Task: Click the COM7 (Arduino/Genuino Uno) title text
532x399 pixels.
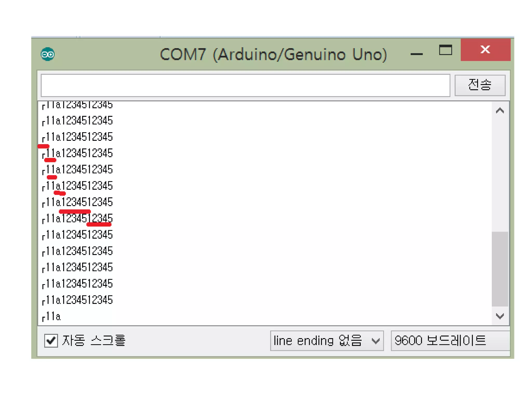Action: [x=273, y=54]
